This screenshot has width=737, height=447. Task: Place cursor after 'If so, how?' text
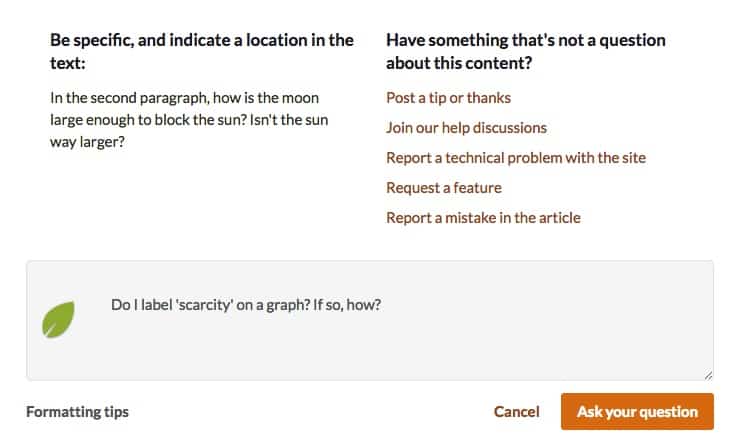click(385, 304)
